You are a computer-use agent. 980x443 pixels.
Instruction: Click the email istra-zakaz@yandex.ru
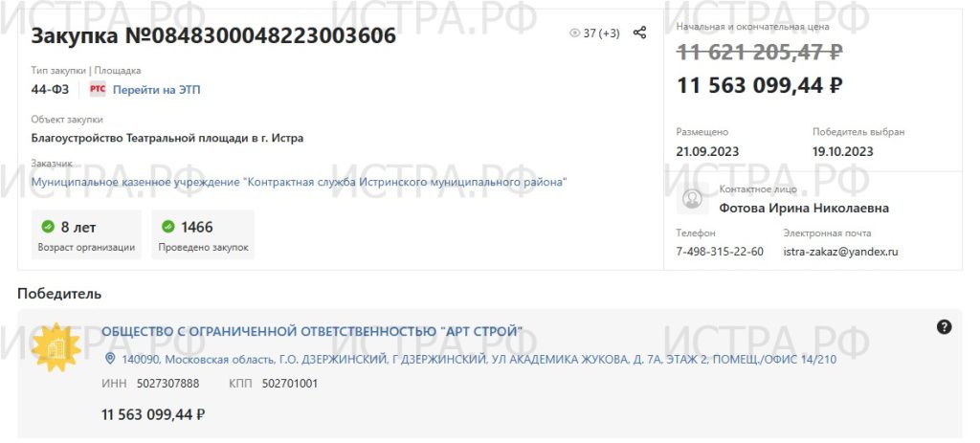(840, 252)
